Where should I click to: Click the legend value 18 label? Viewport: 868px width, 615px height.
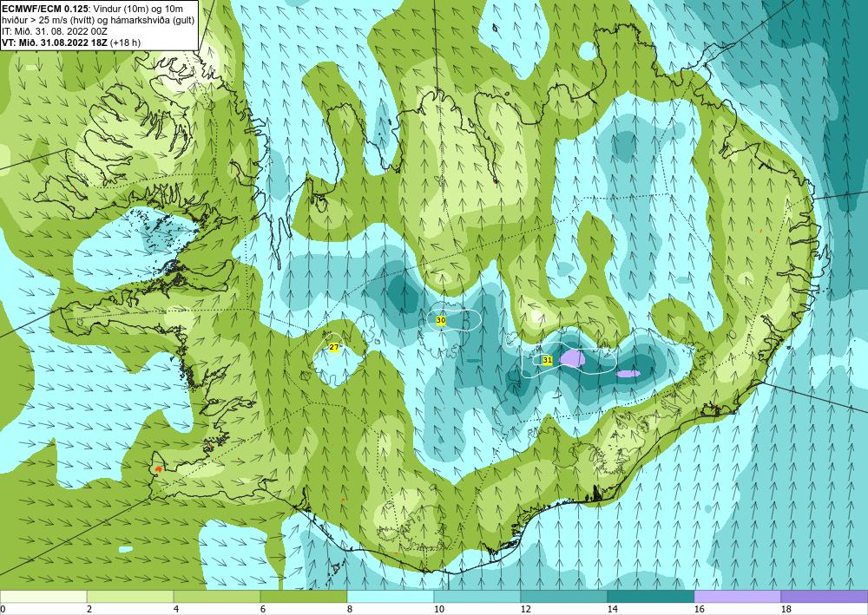point(786,610)
